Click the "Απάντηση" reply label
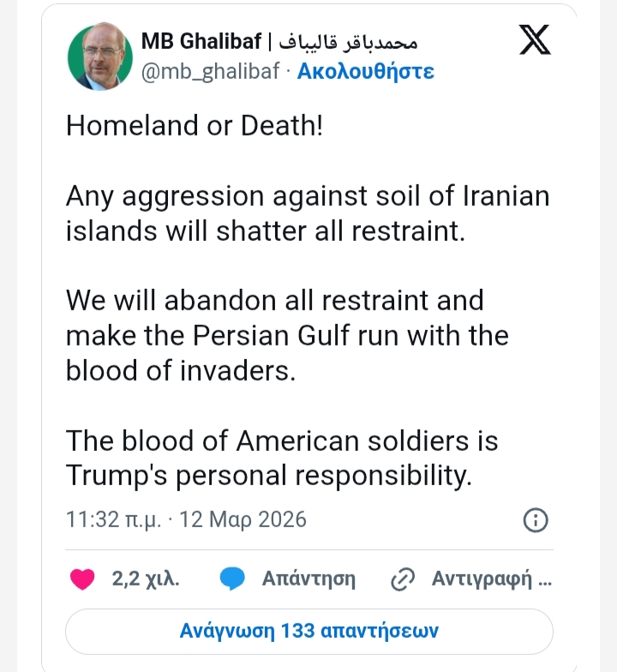 coord(308,579)
